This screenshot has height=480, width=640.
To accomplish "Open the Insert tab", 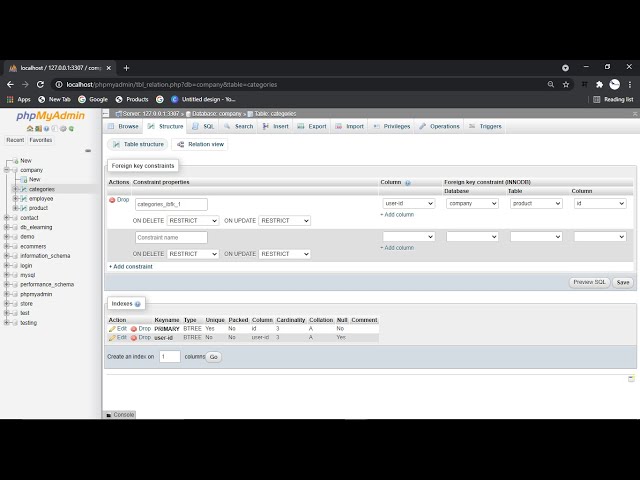I will tap(276, 127).
